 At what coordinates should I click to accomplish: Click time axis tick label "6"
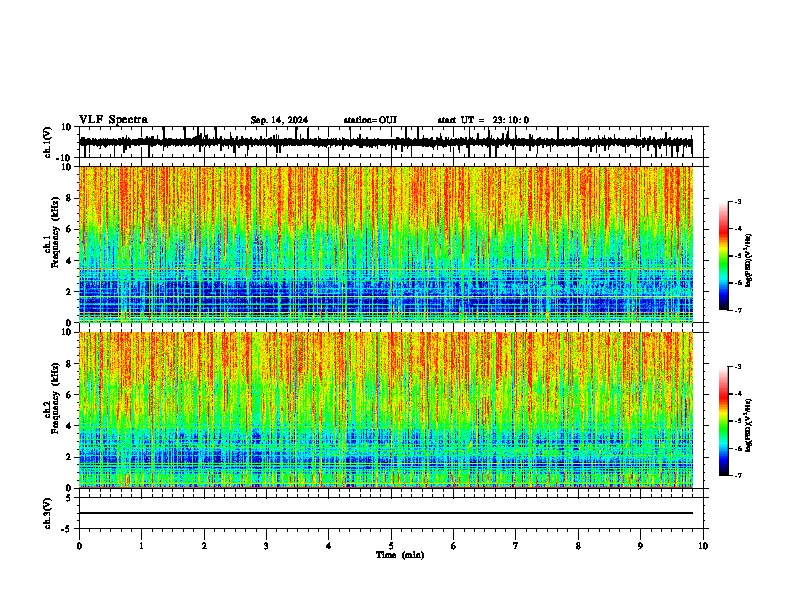pos(454,546)
